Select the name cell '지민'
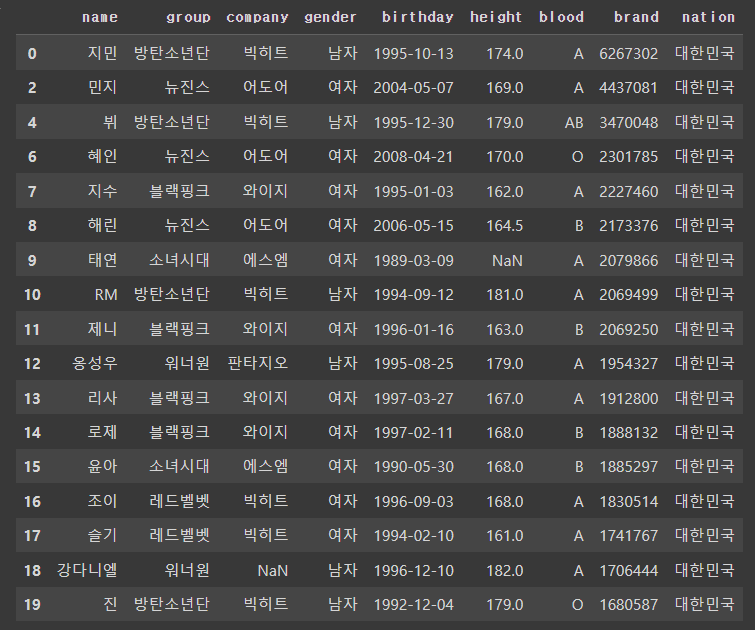Screen dimensions: 755x630 click(102, 53)
